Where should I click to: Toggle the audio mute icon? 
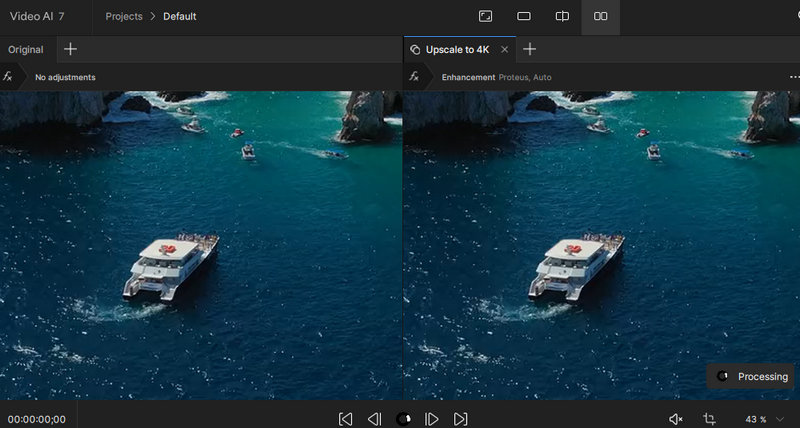676,419
